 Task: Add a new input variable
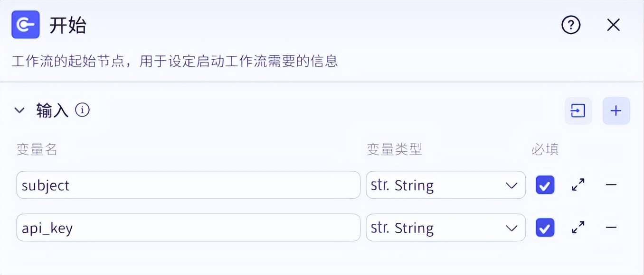616,111
